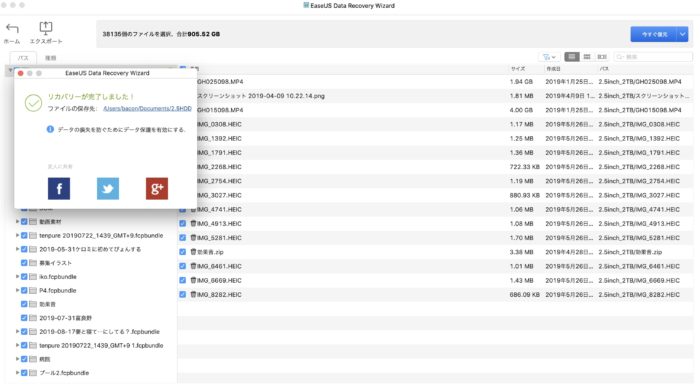The image size is (700, 392).
Task: Sort by パス column header
Action: (x=604, y=69)
